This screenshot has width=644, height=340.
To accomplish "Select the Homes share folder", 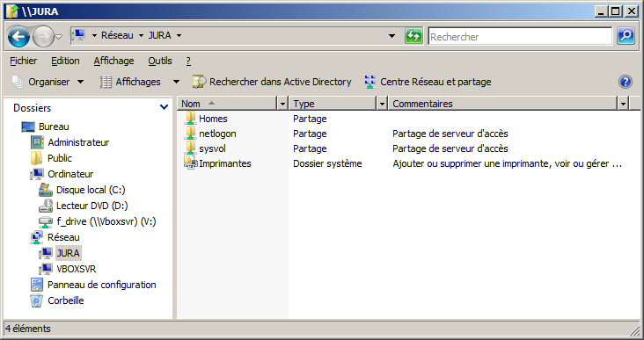I will pyautogui.click(x=213, y=119).
